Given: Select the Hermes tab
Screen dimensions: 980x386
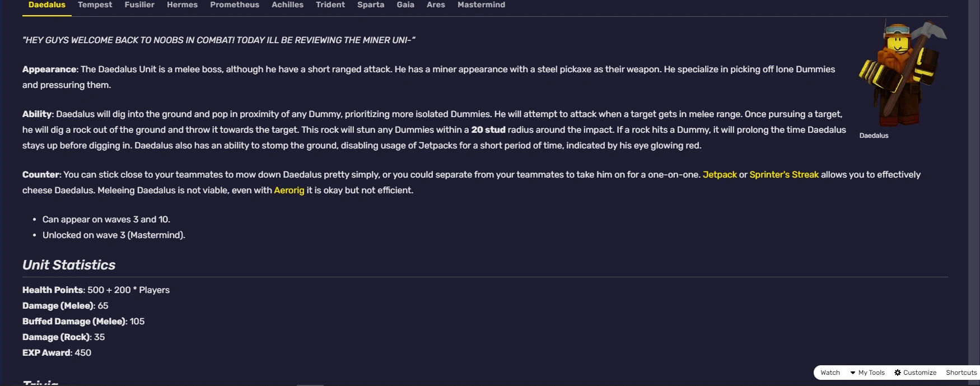Looking at the screenshot, I should [x=181, y=4].
